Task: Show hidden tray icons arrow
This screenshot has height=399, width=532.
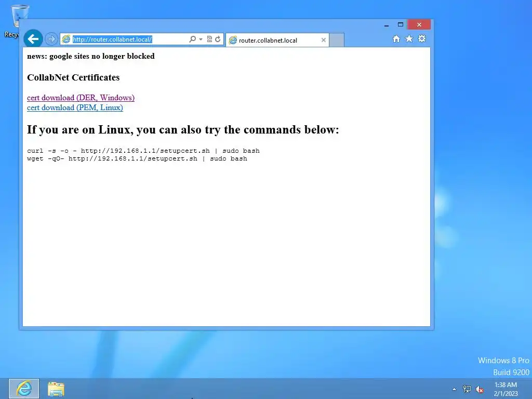Action: (454, 389)
